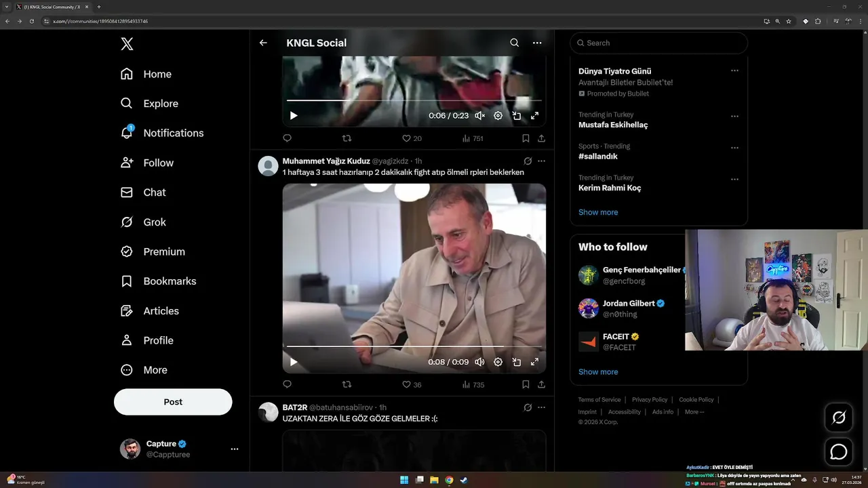Open Explore in the sidebar
The width and height of the screenshot is (868, 488).
pyautogui.click(x=149, y=104)
